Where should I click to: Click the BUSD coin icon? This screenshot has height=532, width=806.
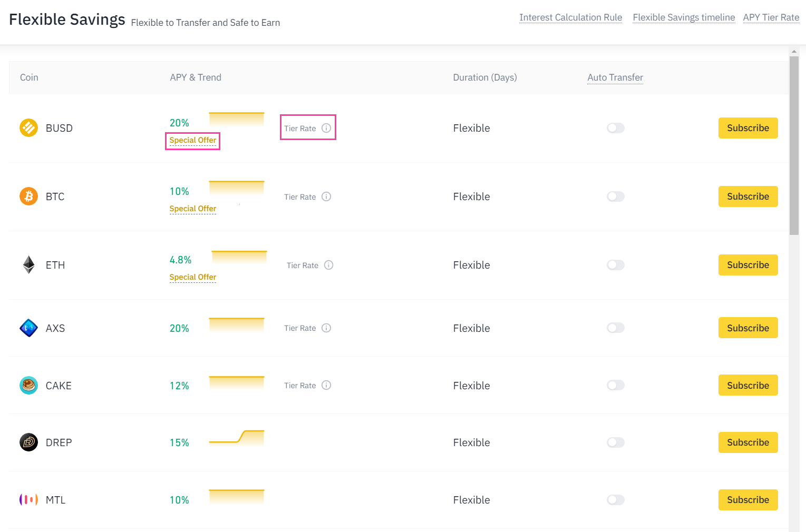pos(28,127)
